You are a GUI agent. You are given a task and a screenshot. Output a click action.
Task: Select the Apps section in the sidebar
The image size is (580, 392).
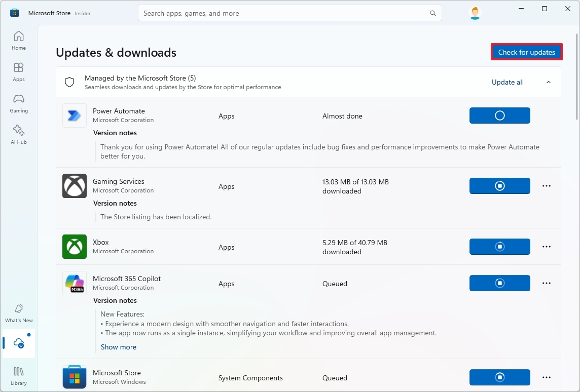[x=18, y=71]
